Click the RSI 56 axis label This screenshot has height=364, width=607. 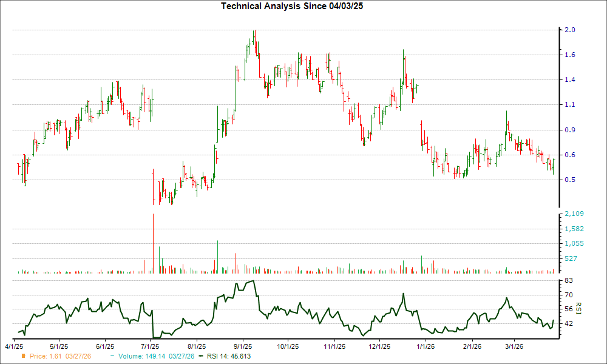coord(569,309)
